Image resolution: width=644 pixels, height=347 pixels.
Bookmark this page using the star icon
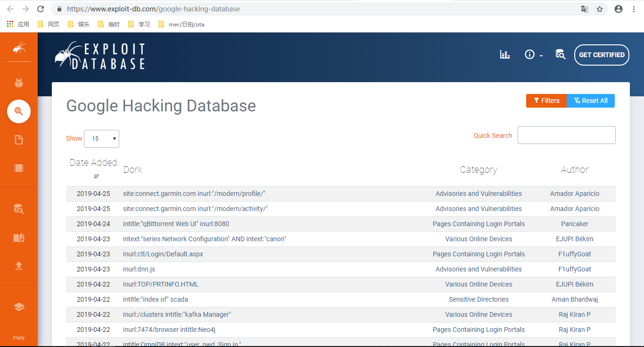click(x=600, y=9)
